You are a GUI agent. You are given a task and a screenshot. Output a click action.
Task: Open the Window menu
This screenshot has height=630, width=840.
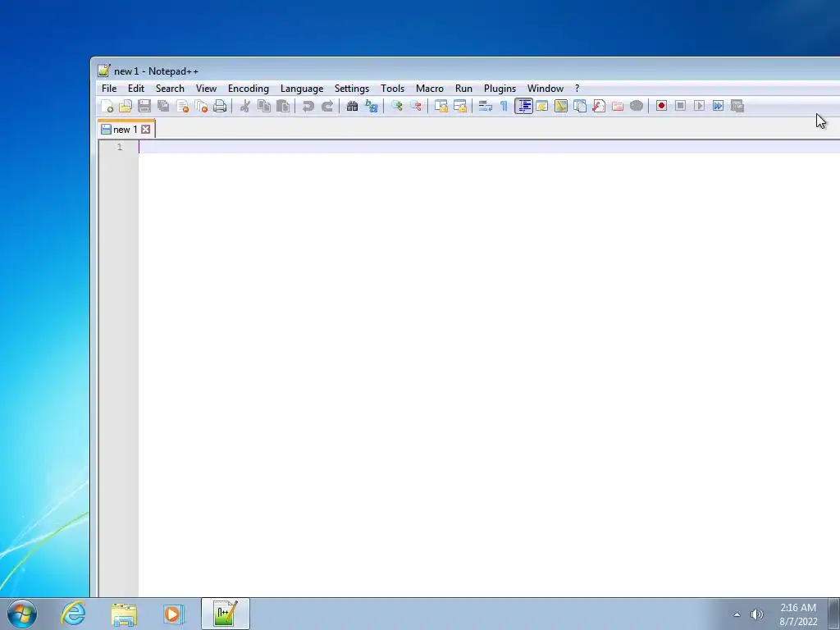(x=546, y=89)
